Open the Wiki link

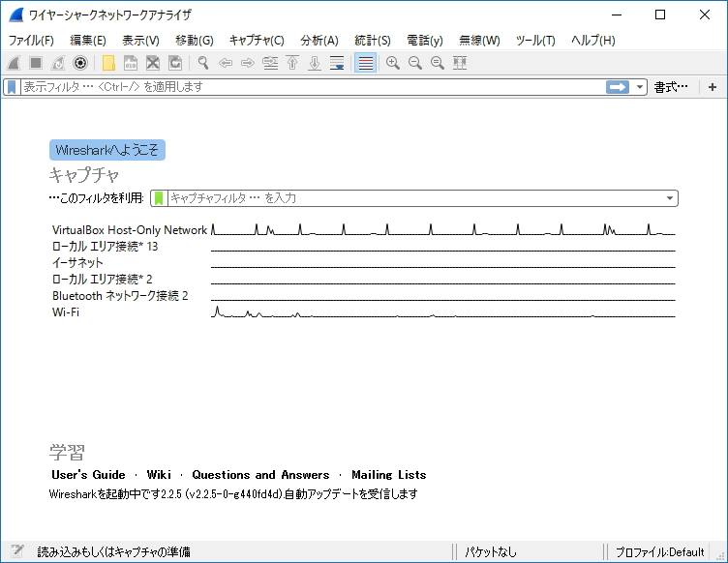pyautogui.click(x=159, y=474)
